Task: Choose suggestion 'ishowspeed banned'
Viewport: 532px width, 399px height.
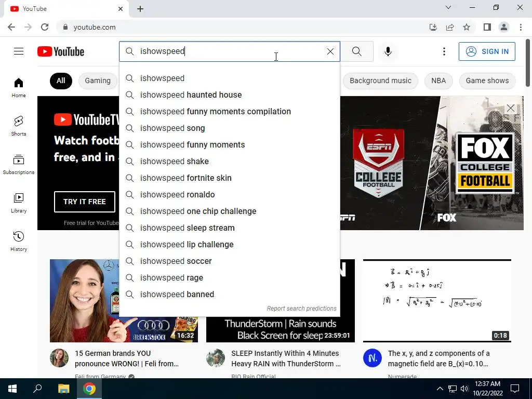Action: [229, 294]
